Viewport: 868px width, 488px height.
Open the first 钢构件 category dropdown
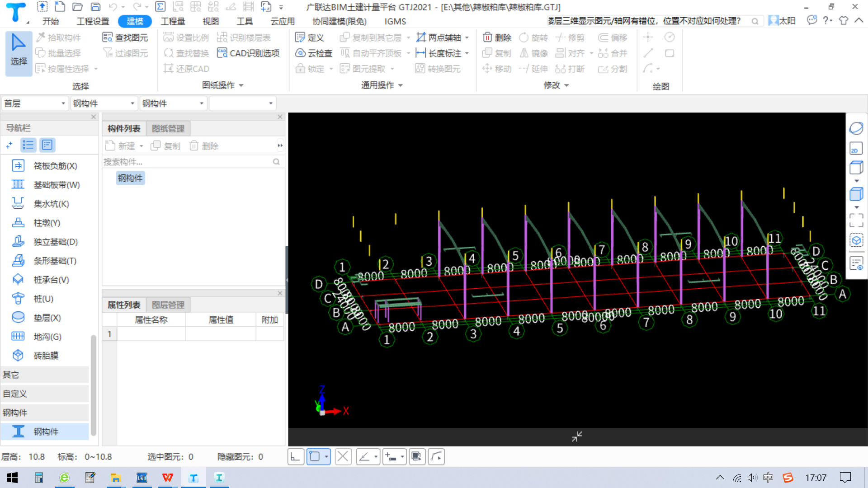tap(104, 103)
